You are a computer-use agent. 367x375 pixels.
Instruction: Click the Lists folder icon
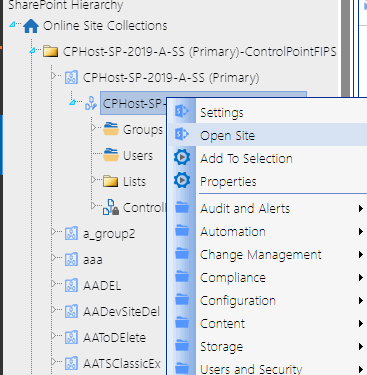pos(110,181)
